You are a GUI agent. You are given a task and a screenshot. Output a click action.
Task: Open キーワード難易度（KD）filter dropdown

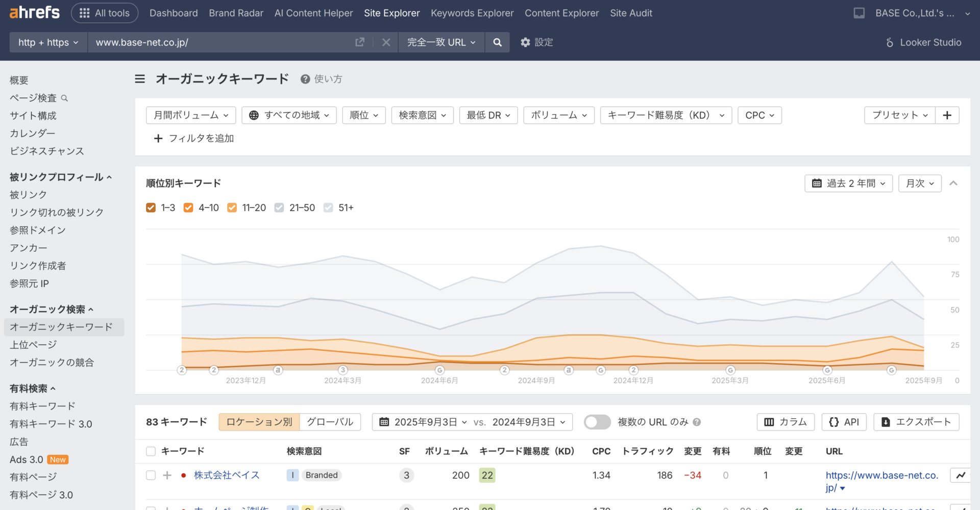click(x=666, y=115)
